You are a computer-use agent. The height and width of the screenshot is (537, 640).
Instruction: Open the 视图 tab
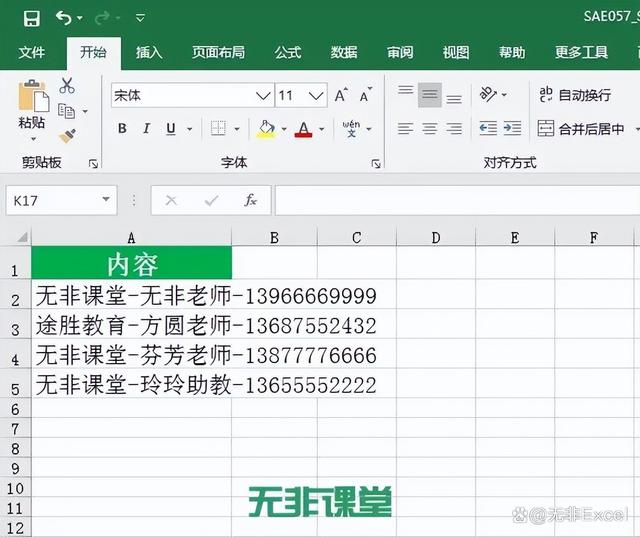[456, 52]
